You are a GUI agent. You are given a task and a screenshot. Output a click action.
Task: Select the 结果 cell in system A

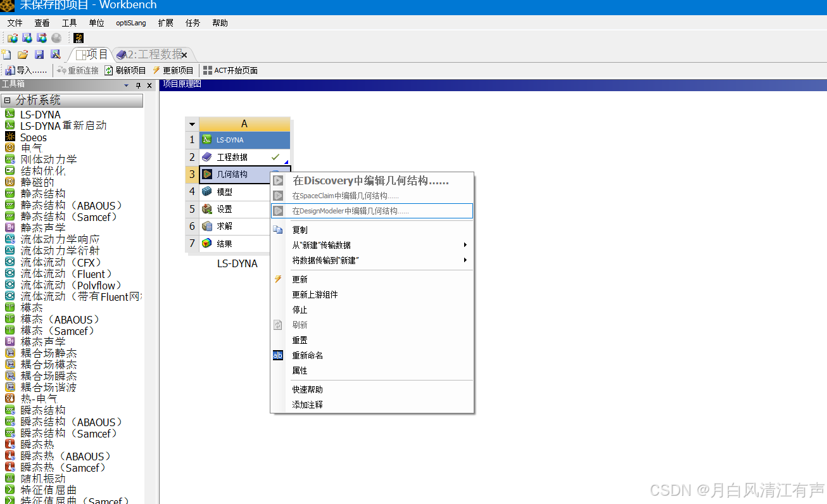[235, 243]
